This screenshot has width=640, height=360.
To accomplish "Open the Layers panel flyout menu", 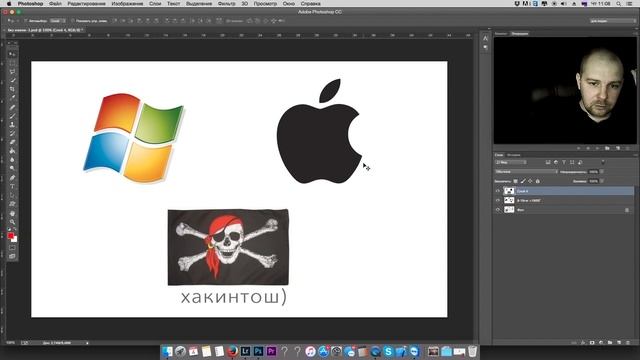I will point(635,155).
